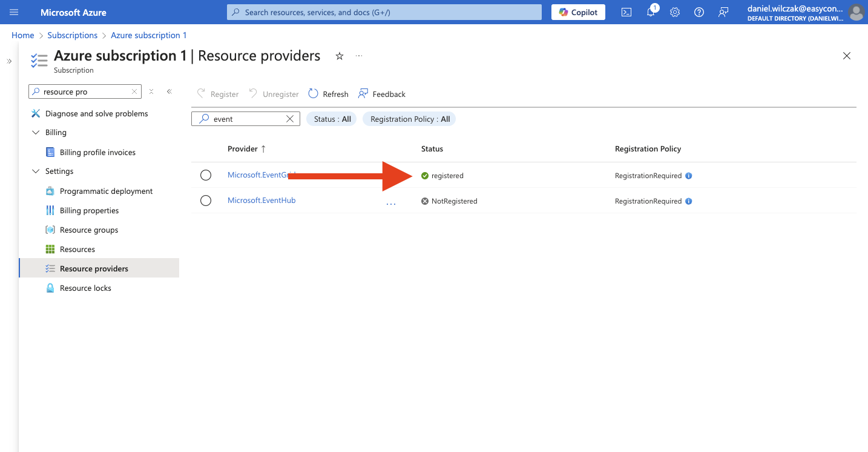
Task: Toggle the sidebar expand/collapse-all arrows icon
Action: click(151, 91)
